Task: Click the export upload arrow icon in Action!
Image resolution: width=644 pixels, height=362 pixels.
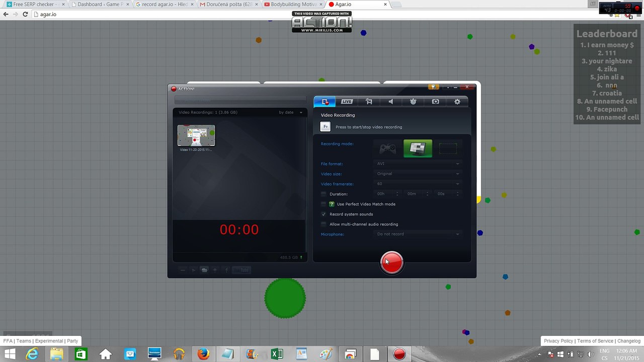Action: [215, 270]
